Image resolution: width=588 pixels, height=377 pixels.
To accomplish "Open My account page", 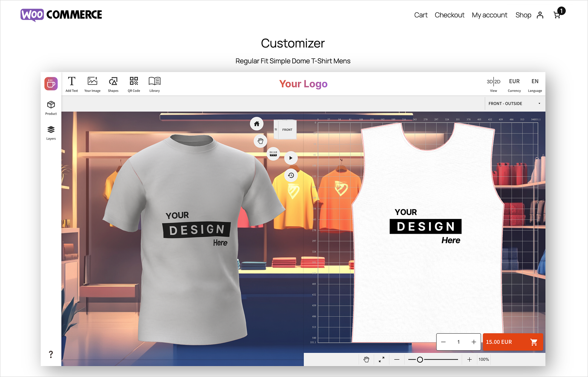I will point(490,15).
